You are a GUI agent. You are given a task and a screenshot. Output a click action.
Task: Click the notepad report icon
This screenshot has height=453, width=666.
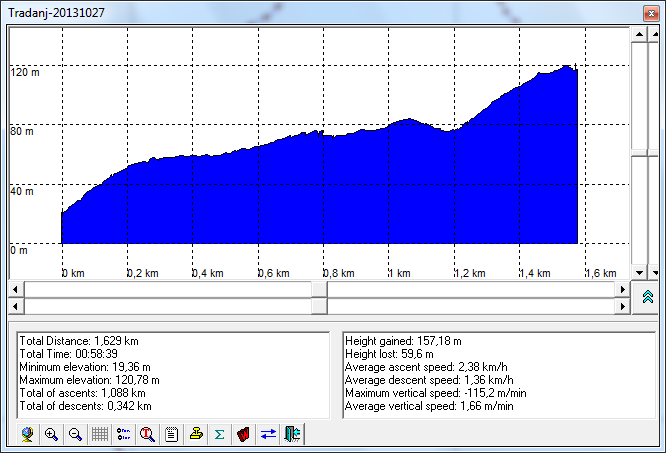click(x=172, y=434)
